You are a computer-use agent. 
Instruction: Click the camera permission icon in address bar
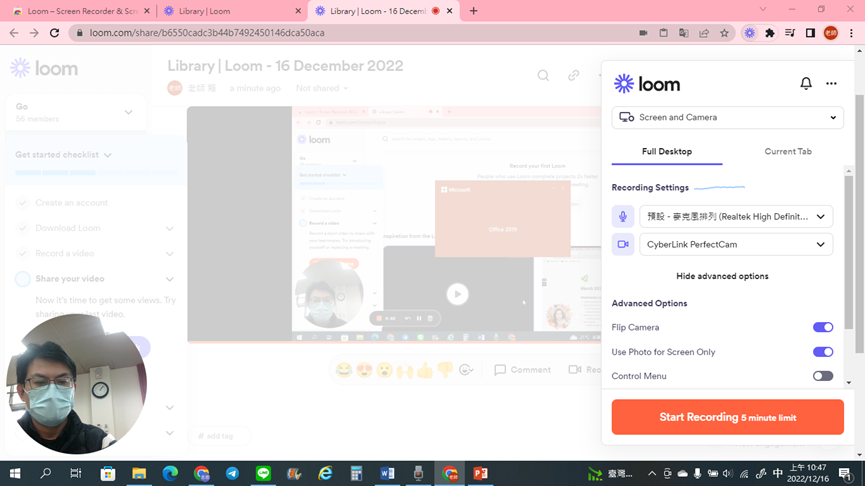point(643,33)
